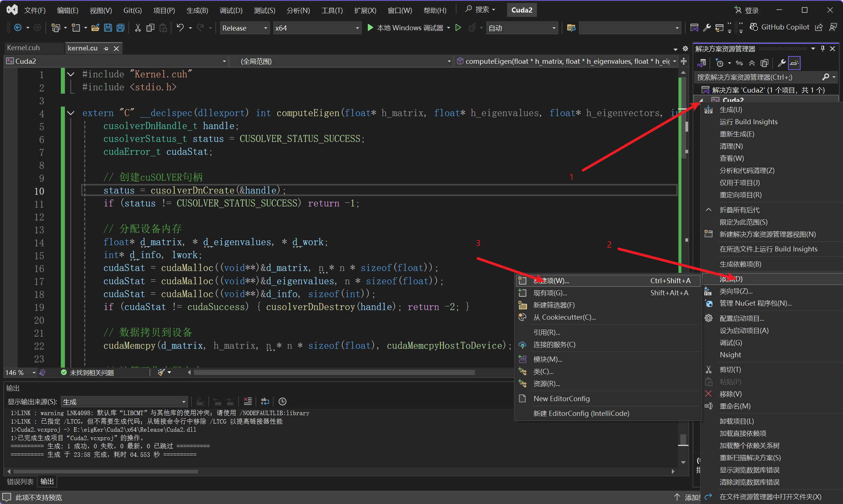Open the x64 platform dropdown
The height and width of the screenshot is (504, 843).
tap(316, 28)
